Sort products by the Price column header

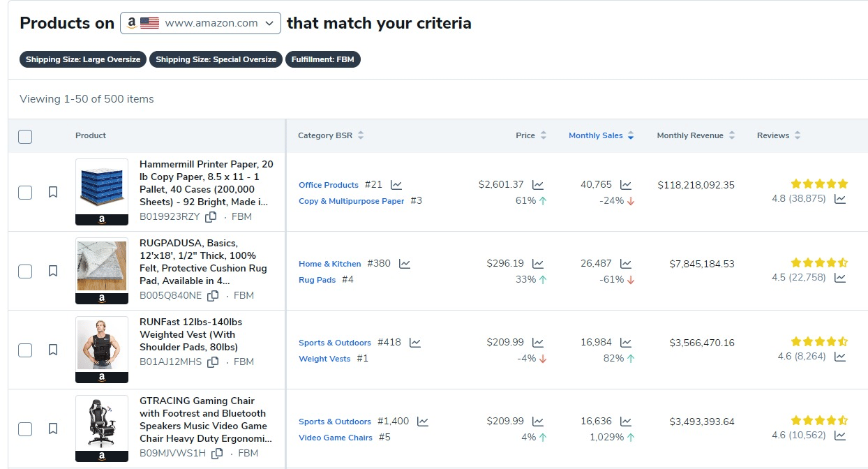[531, 135]
